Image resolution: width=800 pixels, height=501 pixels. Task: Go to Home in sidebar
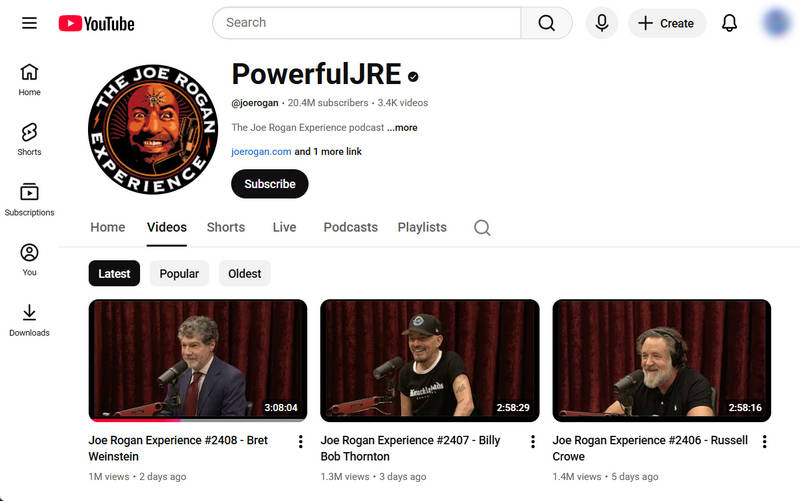pyautogui.click(x=29, y=80)
